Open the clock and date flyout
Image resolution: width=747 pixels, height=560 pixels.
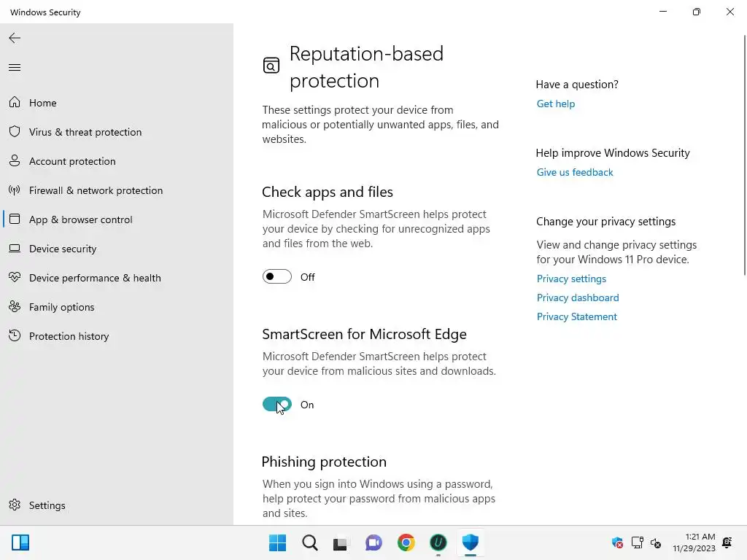click(694, 542)
